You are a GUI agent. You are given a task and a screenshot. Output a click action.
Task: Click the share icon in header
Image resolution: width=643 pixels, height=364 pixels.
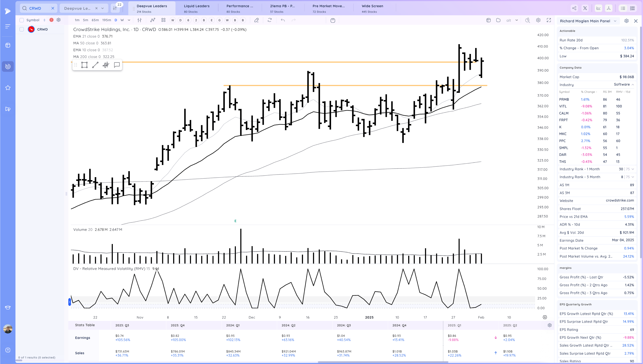(x=574, y=8)
